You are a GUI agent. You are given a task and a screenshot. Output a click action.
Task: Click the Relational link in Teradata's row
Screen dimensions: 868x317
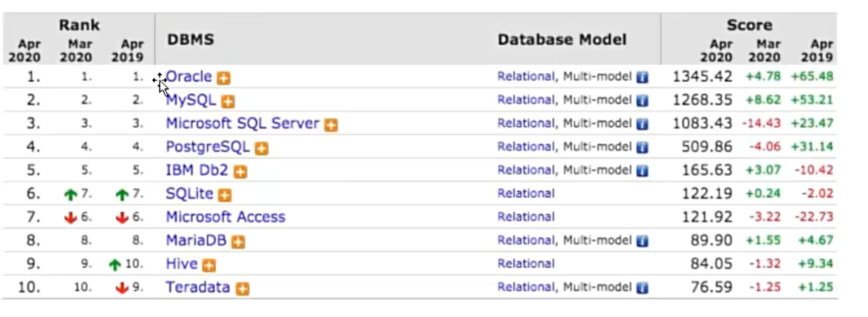pos(526,287)
